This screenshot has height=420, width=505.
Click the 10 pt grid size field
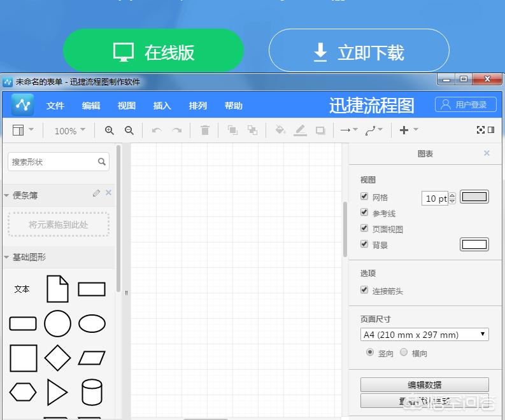tap(435, 199)
